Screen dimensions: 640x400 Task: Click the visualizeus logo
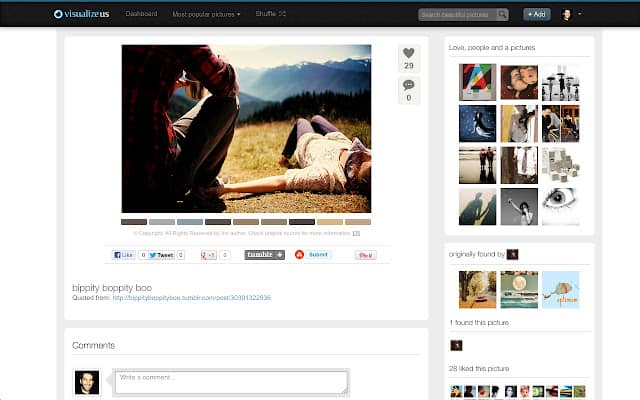pos(81,14)
